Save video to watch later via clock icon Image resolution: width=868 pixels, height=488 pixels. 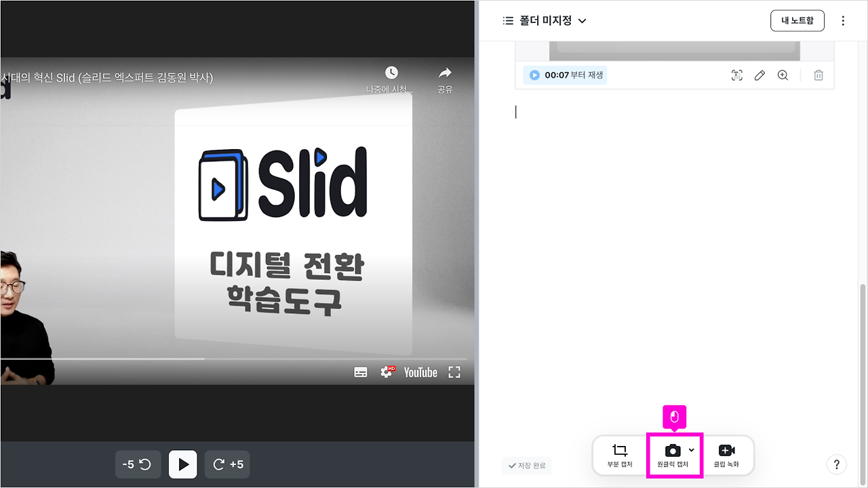pos(392,71)
